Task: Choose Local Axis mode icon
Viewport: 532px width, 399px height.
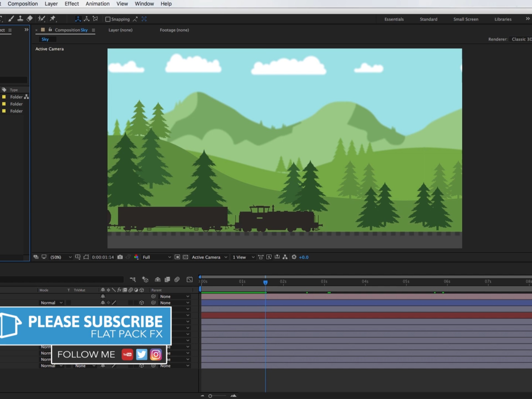Action: tap(78, 19)
